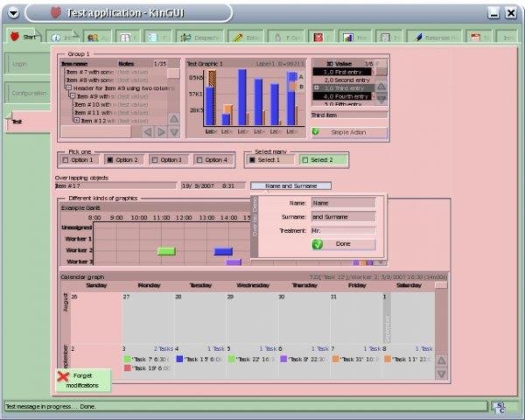Click the tree list scroll-right arrow
This screenshot has width=525, height=420.
[161, 131]
